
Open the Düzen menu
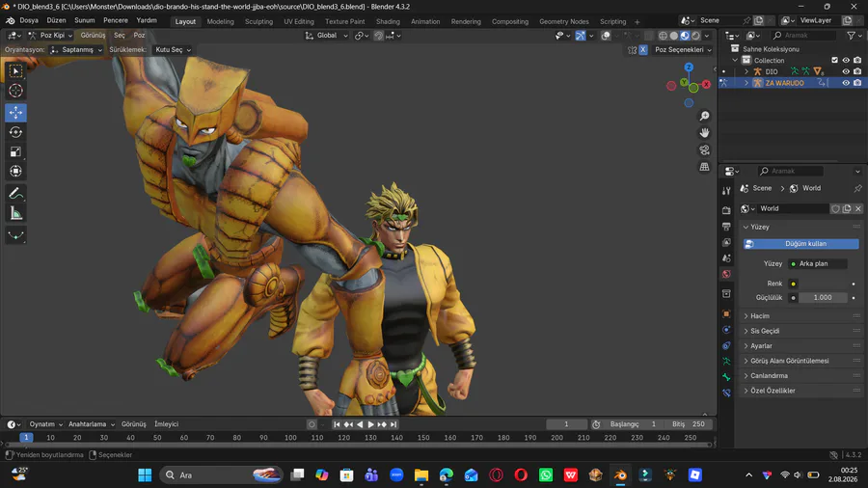(x=56, y=20)
